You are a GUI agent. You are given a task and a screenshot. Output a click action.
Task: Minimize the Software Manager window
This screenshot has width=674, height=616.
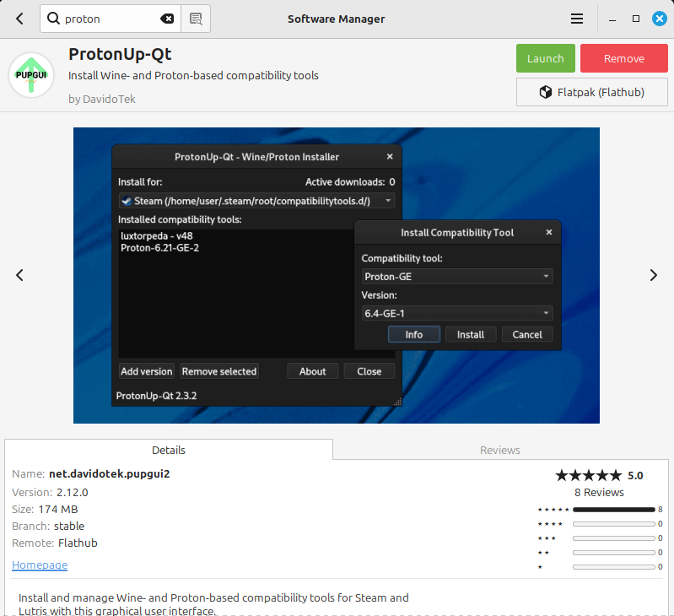pyautogui.click(x=612, y=19)
